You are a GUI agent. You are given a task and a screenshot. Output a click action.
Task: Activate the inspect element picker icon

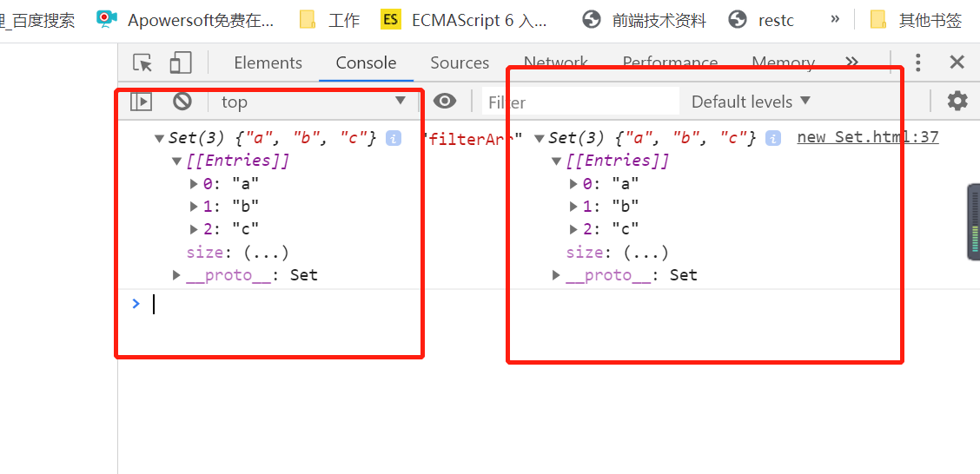142,63
